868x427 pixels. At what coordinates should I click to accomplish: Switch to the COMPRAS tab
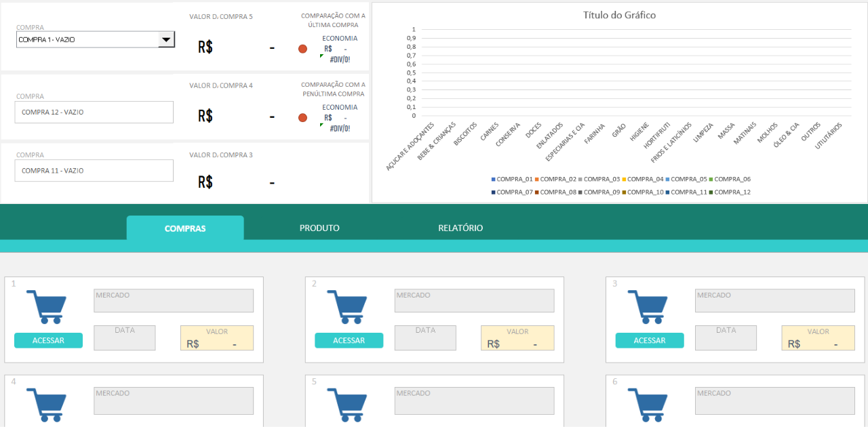pos(185,228)
